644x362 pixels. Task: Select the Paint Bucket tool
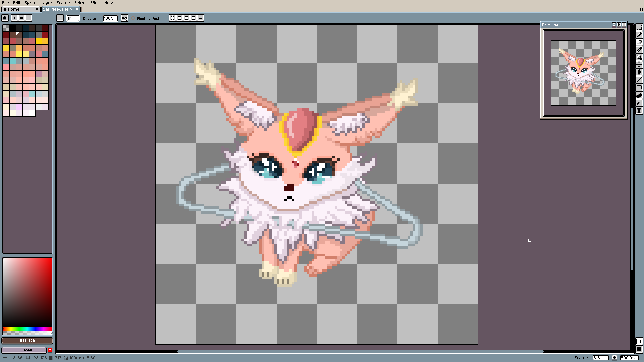pos(639,72)
